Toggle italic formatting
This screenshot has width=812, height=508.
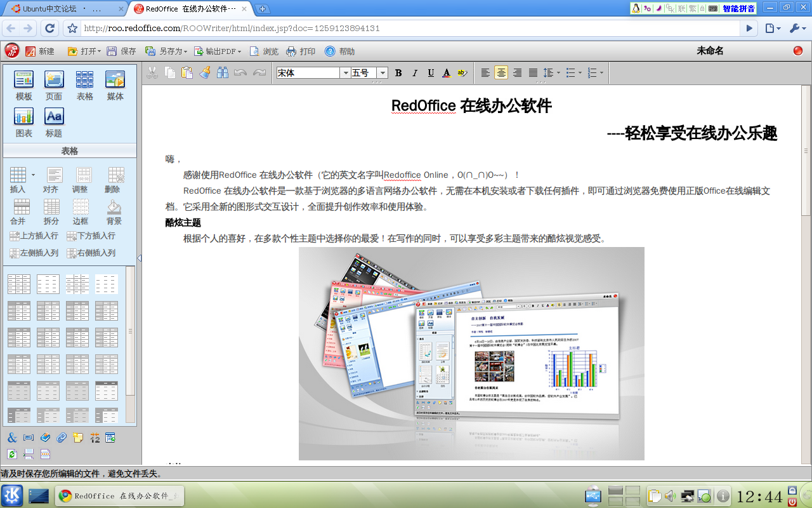point(415,73)
